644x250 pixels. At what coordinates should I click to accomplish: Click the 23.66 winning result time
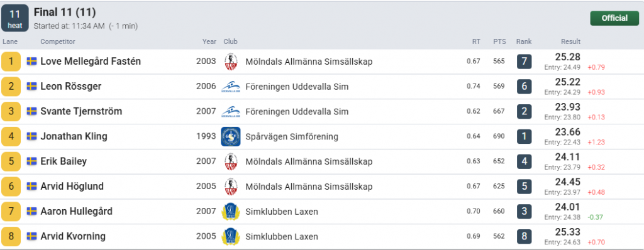[568, 132]
